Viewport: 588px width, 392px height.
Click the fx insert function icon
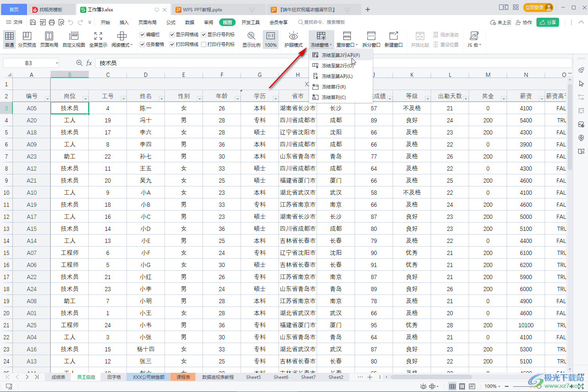pyautogui.click(x=89, y=63)
